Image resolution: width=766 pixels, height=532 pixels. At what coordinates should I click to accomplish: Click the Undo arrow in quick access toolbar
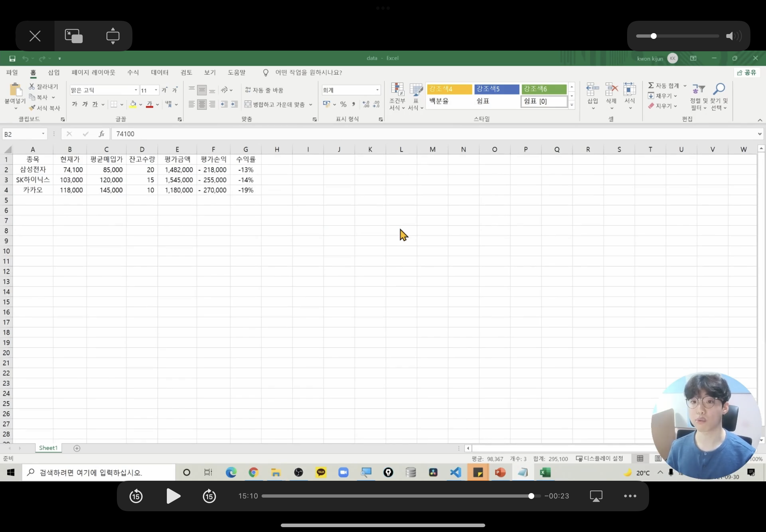(25, 59)
